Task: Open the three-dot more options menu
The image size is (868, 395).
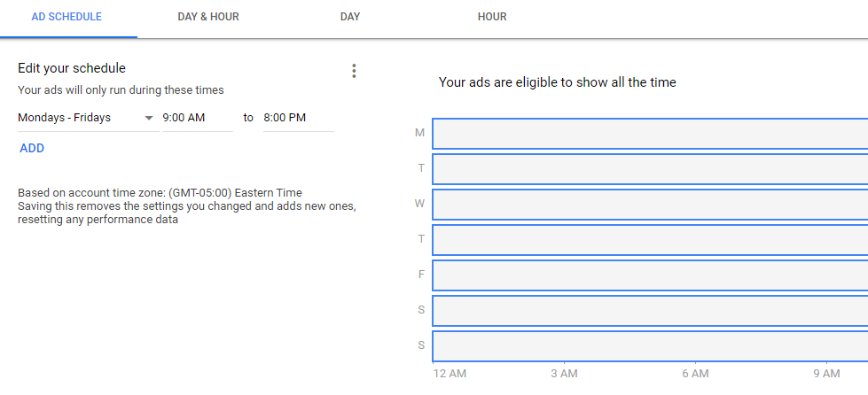Action: click(354, 71)
